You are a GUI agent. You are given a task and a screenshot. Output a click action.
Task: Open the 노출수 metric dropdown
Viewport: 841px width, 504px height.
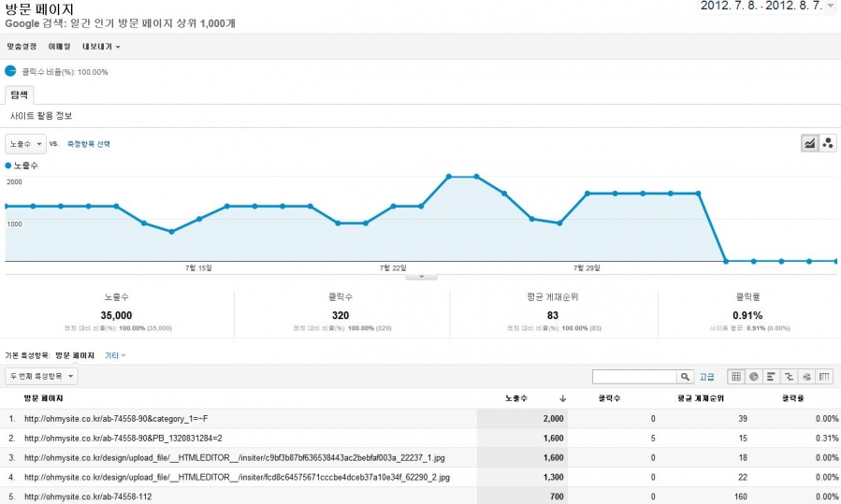point(25,144)
